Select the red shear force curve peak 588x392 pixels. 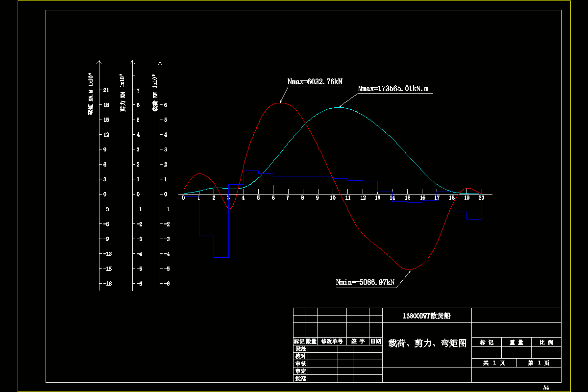click(x=280, y=103)
